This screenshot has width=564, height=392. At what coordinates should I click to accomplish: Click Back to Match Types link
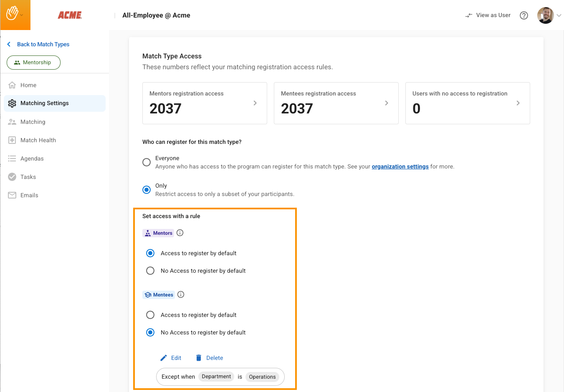pos(43,44)
